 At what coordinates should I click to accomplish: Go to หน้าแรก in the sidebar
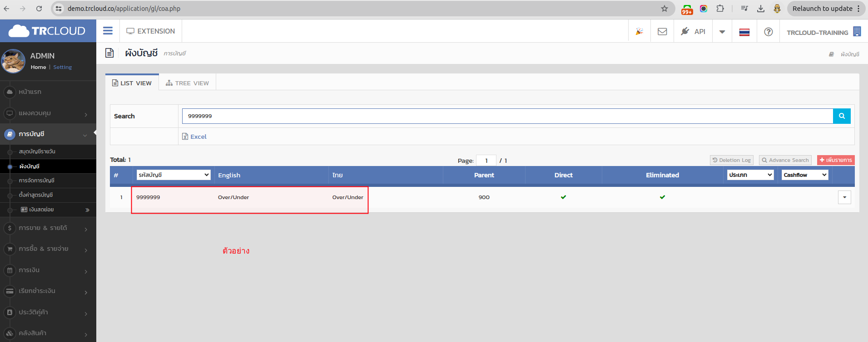[x=48, y=92]
